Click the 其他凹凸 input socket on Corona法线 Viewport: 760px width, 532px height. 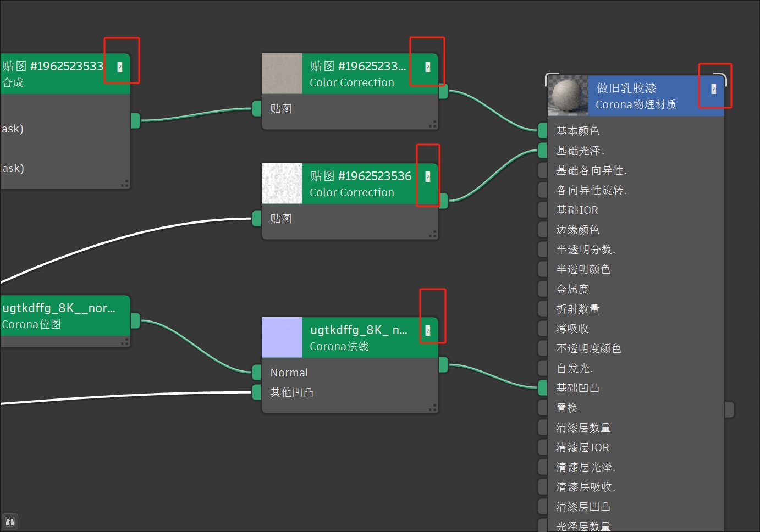pos(256,392)
